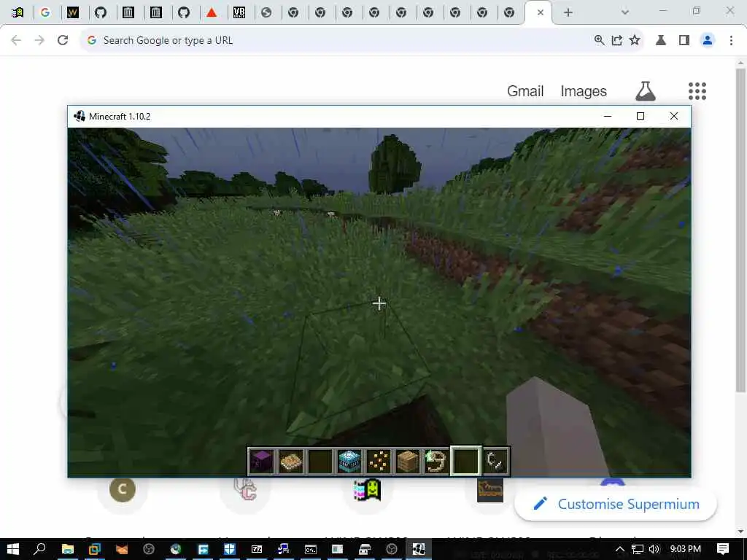Open the Google apps grid
This screenshot has height=560, width=747.
pyautogui.click(x=697, y=91)
